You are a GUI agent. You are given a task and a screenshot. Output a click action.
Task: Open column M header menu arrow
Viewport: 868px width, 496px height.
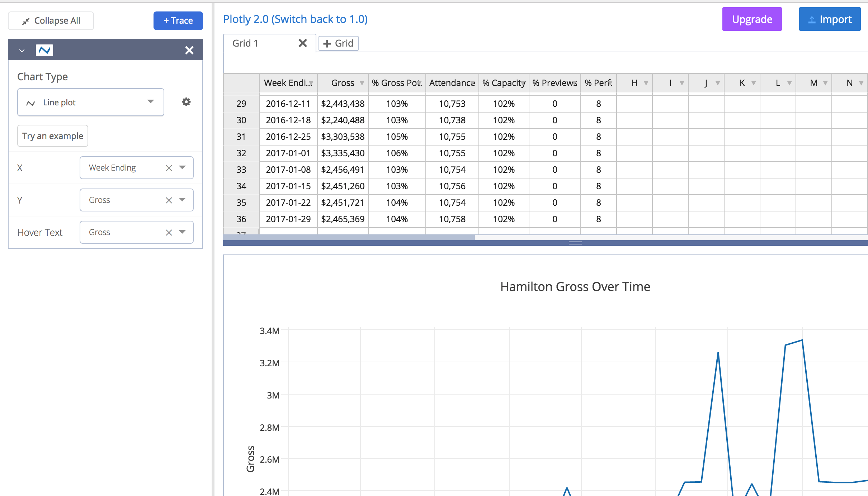(x=825, y=83)
